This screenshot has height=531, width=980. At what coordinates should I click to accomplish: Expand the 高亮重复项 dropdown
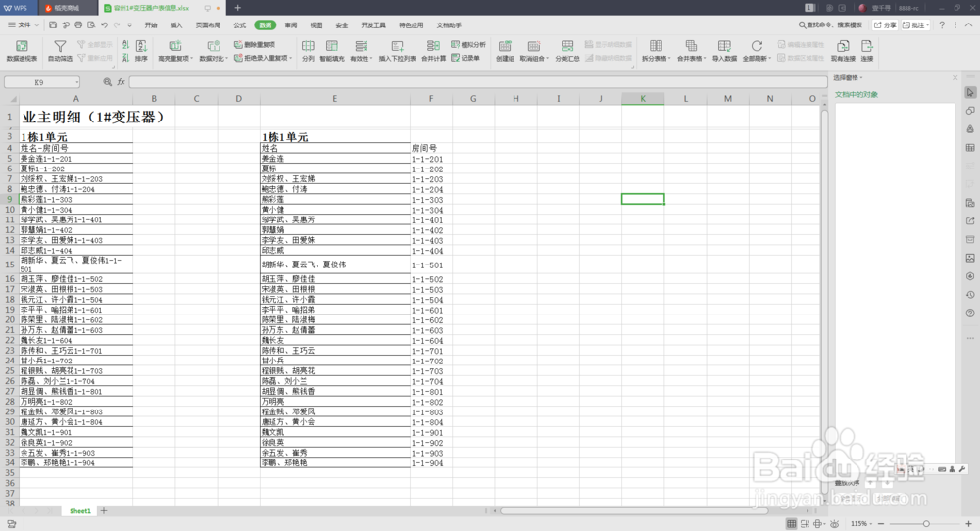tap(191, 59)
